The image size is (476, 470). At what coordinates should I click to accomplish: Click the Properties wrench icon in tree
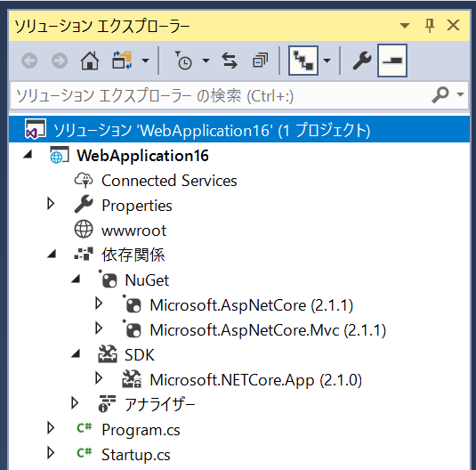(84, 204)
